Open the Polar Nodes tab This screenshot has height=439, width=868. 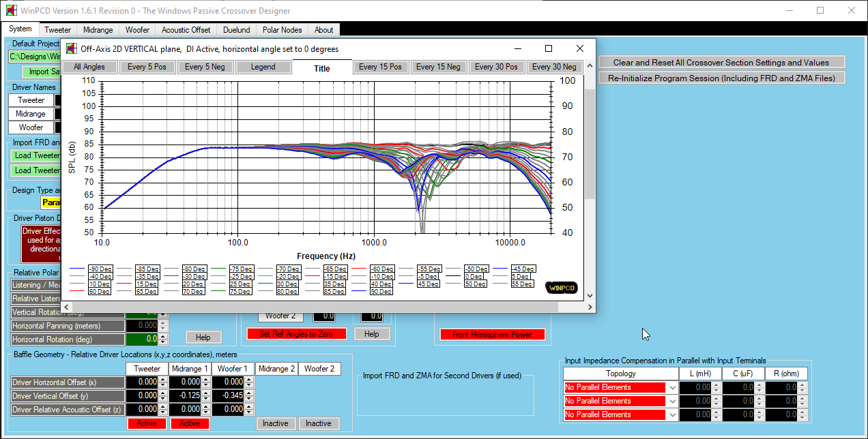pos(282,30)
